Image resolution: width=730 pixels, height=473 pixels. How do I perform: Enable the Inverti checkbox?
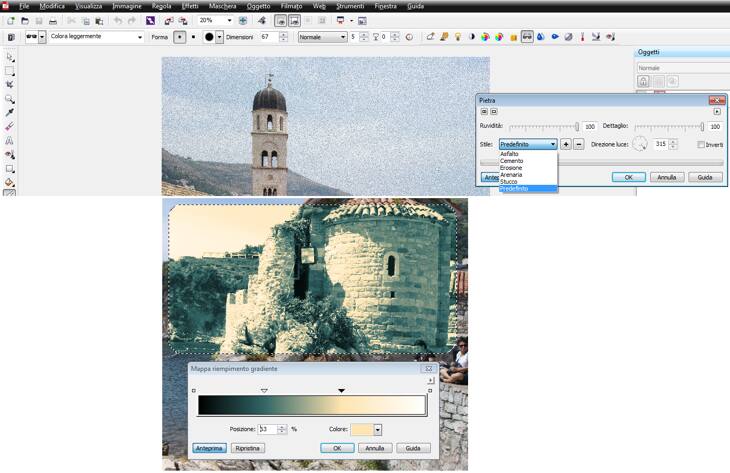[x=702, y=145]
